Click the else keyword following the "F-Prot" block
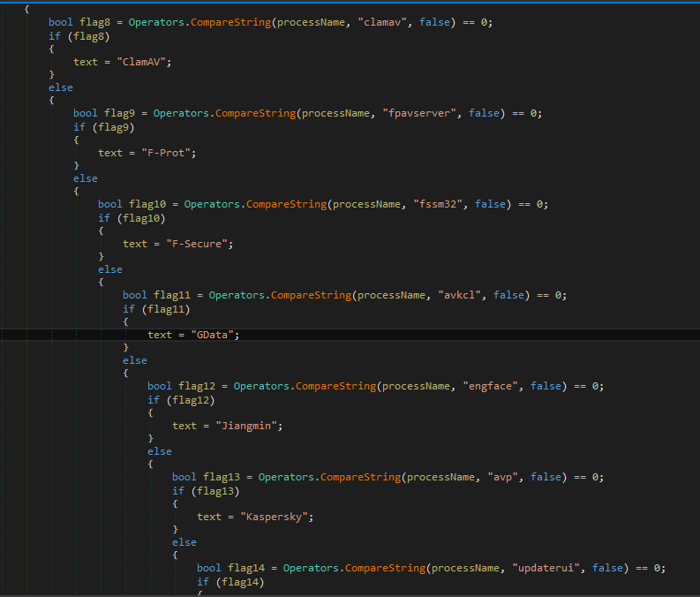The image size is (700, 597). [x=86, y=178]
